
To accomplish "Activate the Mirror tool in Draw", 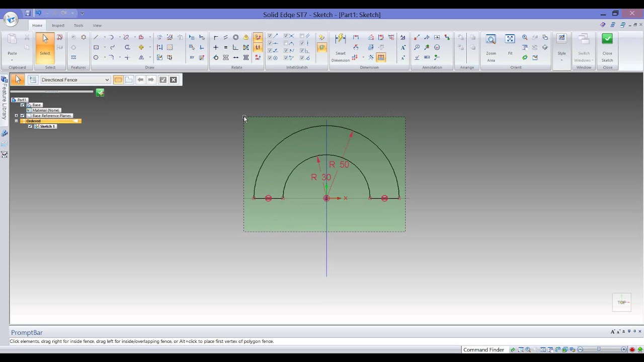I will point(141,57).
